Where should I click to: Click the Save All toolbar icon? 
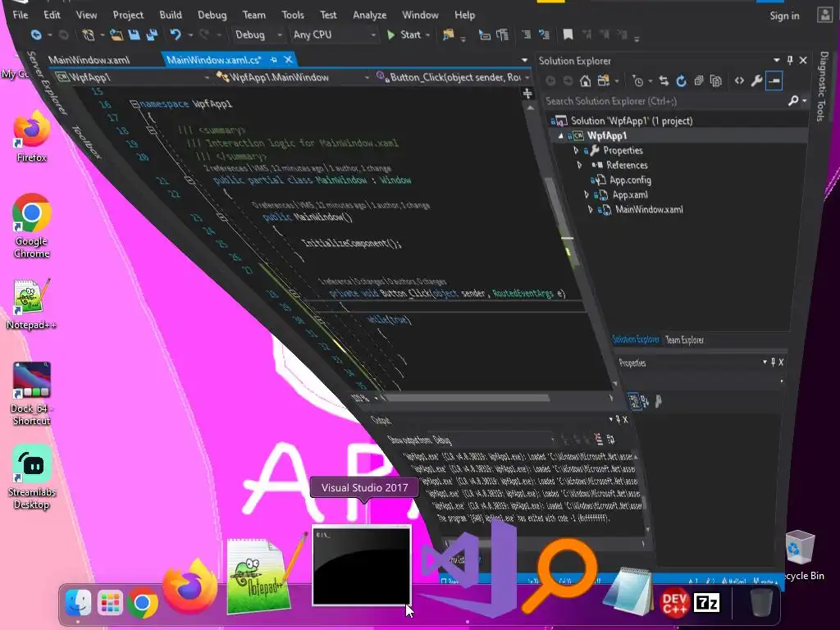click(152, 34)
